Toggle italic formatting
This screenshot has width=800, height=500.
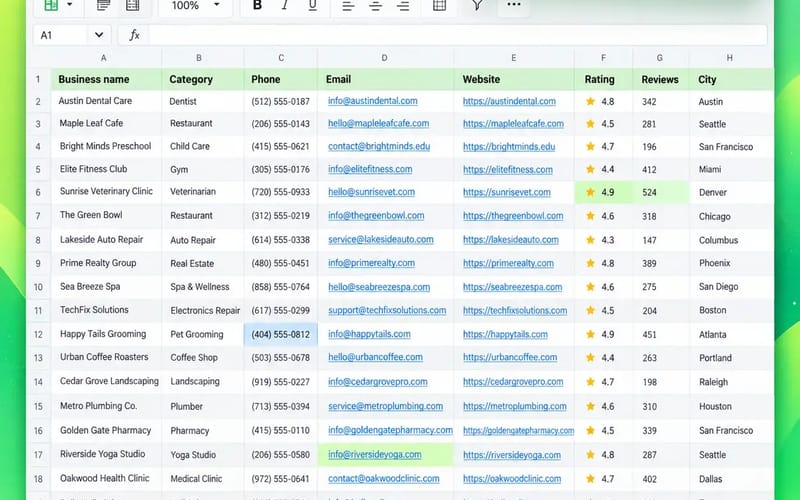(x=285, y=6)
